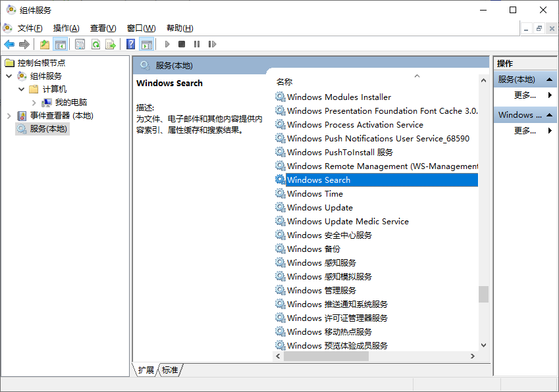Select Windows Push Notifications User Service_68590
559x392 pixels.
point(376,139)
